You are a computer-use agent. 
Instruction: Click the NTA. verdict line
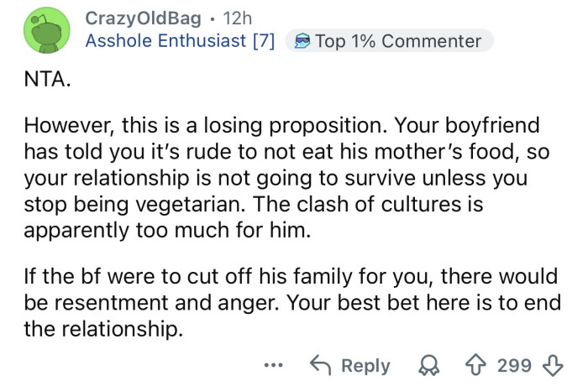point(46,83)
